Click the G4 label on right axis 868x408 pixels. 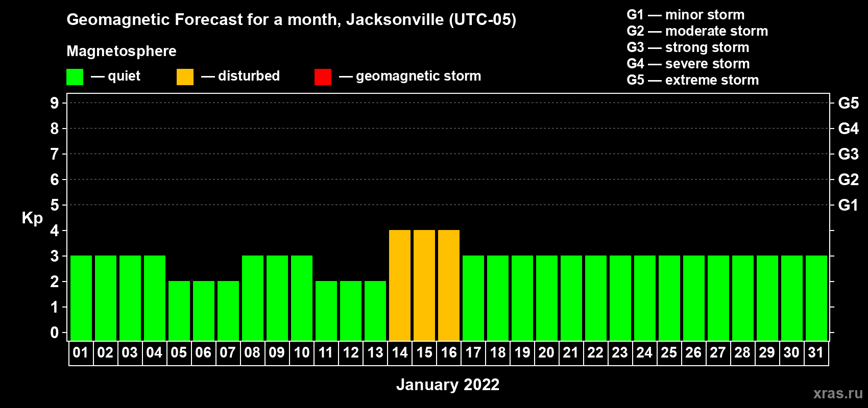click(849, 129)
